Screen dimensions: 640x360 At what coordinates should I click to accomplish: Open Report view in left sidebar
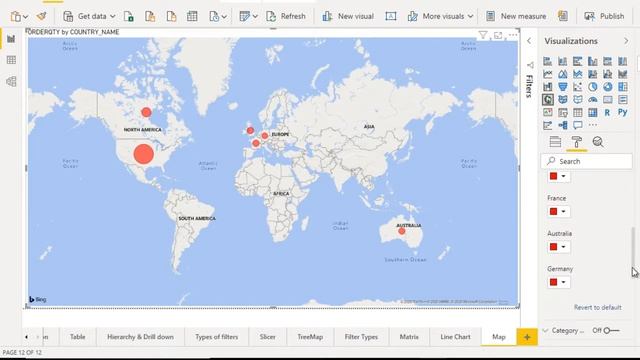click(x=11, y=39)
